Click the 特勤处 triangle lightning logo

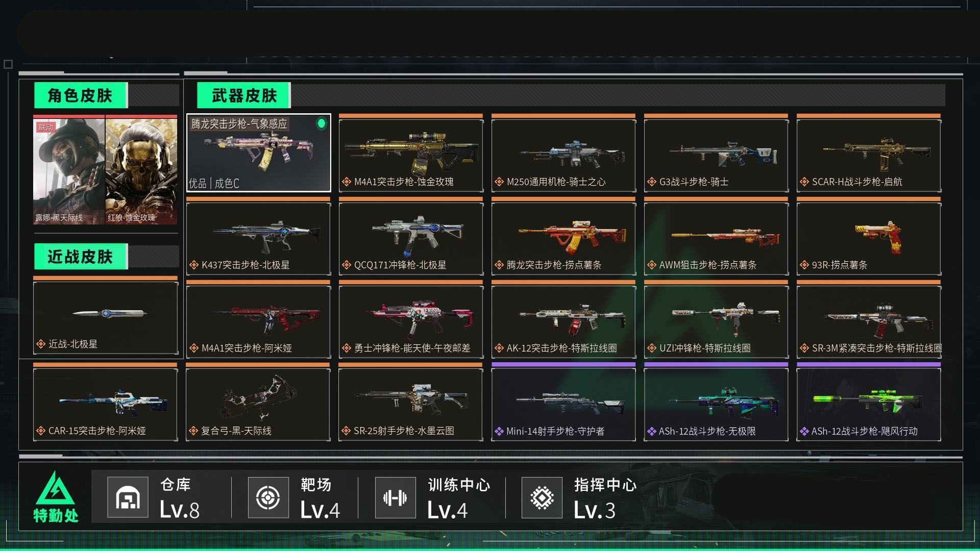tap(55, 488)
